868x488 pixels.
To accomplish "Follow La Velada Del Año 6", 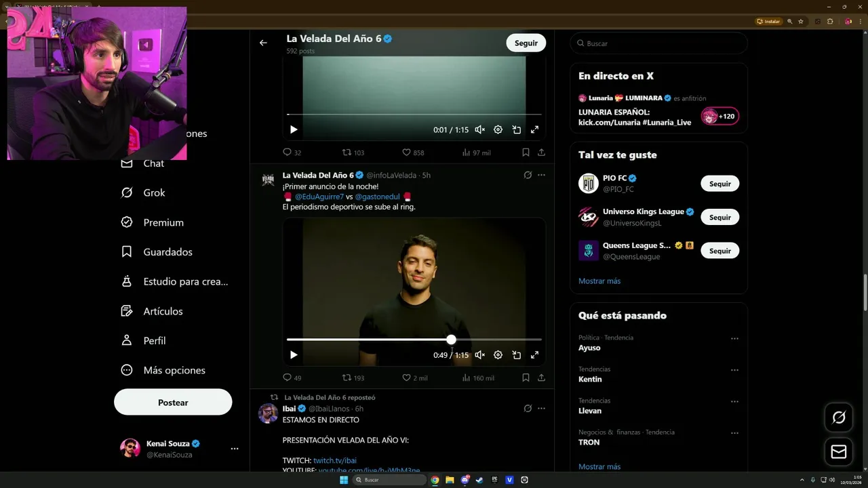I will (526, 43).
